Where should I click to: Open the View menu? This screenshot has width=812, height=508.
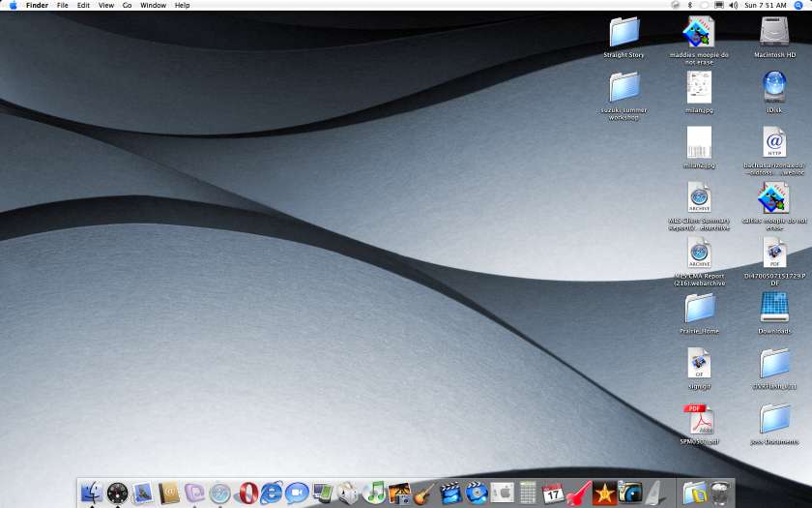pos(106,5)
